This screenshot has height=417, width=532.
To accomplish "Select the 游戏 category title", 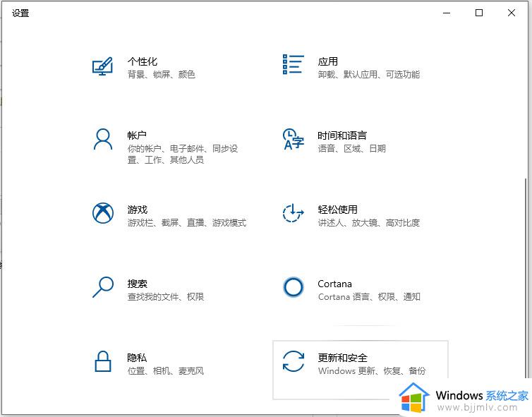I will coord(138,210).
